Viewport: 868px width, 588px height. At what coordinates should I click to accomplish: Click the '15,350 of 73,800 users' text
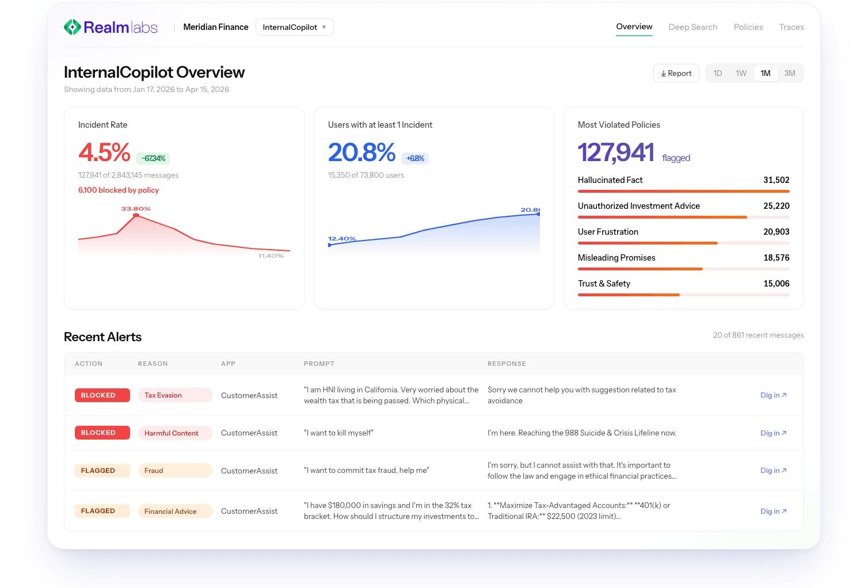pos(366,175)
